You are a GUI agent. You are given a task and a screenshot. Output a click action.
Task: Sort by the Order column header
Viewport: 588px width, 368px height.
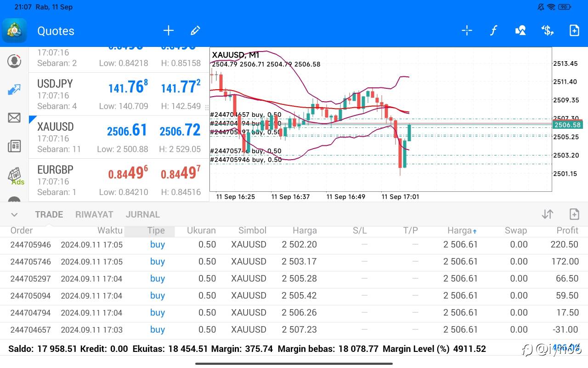coord(22,230)
